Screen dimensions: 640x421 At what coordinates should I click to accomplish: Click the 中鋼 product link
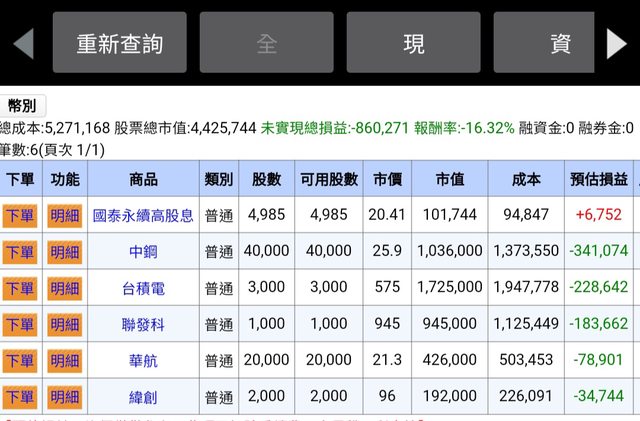(x=143, y=252)
